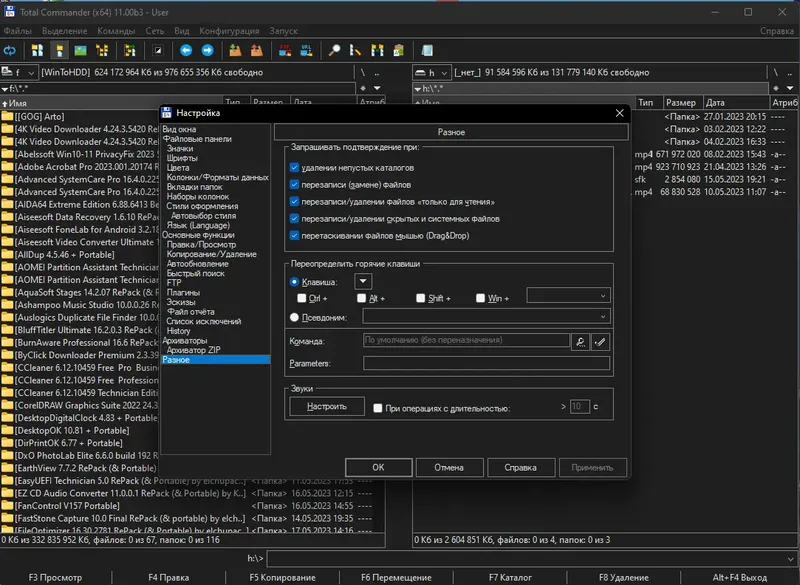Screen dimensions: 800x585
Task: Select Архиватор ZIP in settings list
Action: tap(192, 350)
